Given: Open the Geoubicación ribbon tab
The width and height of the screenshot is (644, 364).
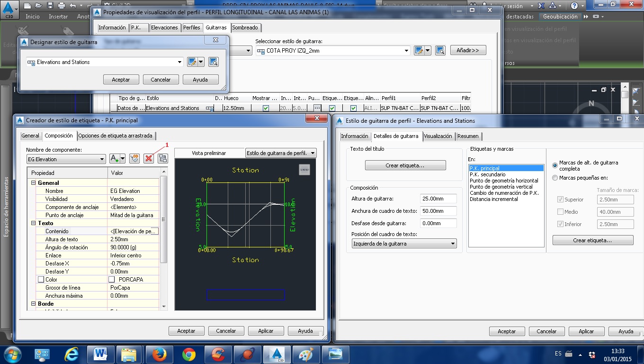Looking at the screenshot, I should (x=560, y=17).
